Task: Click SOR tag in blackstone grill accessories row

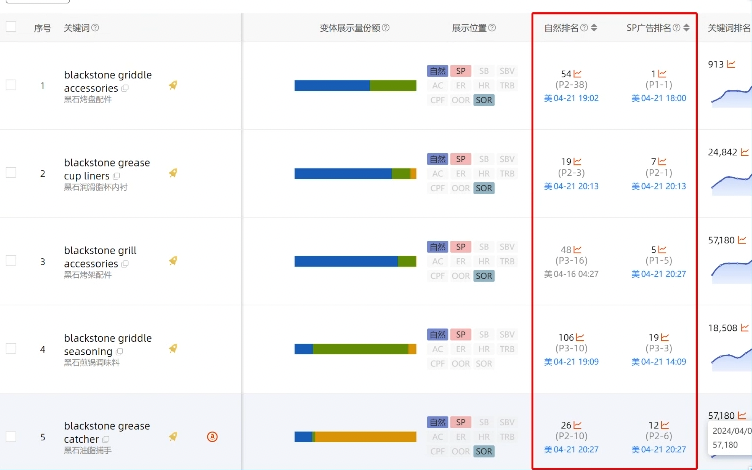Action: (484, 276)
